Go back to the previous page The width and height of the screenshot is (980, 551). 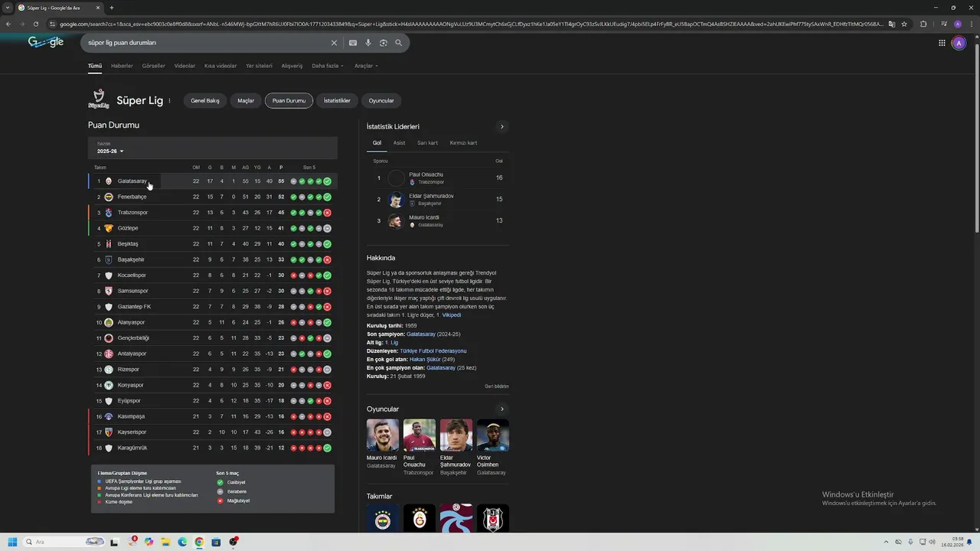coord(8,24)
